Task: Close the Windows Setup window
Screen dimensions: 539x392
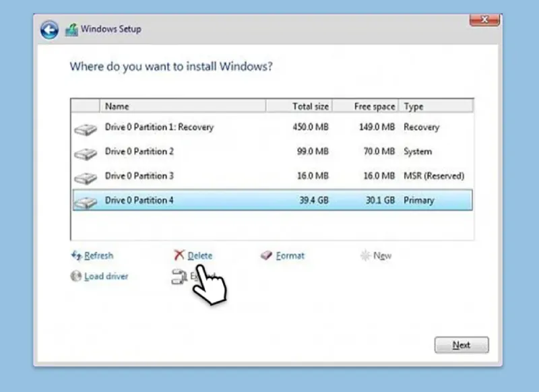Action: click(x=484, y=20)
